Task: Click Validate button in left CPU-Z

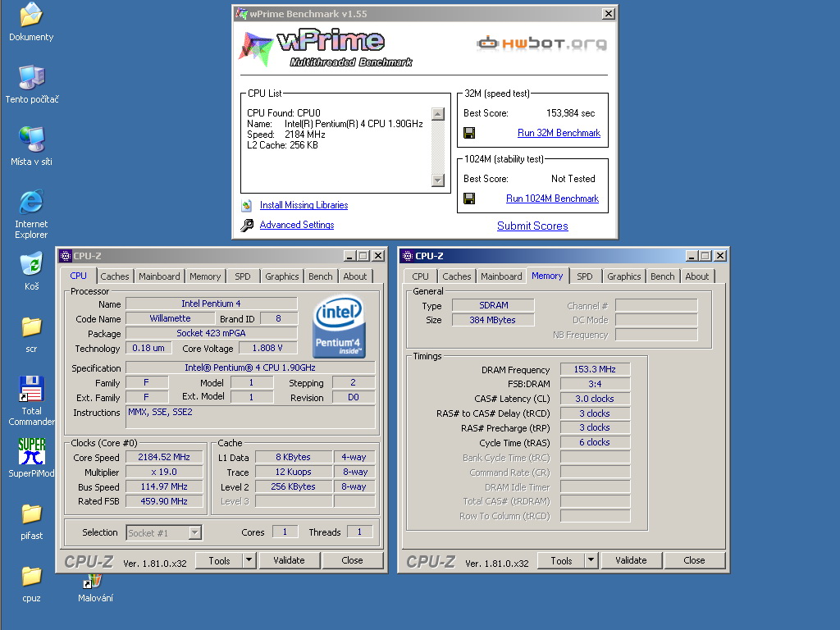Action: [289, 560]
